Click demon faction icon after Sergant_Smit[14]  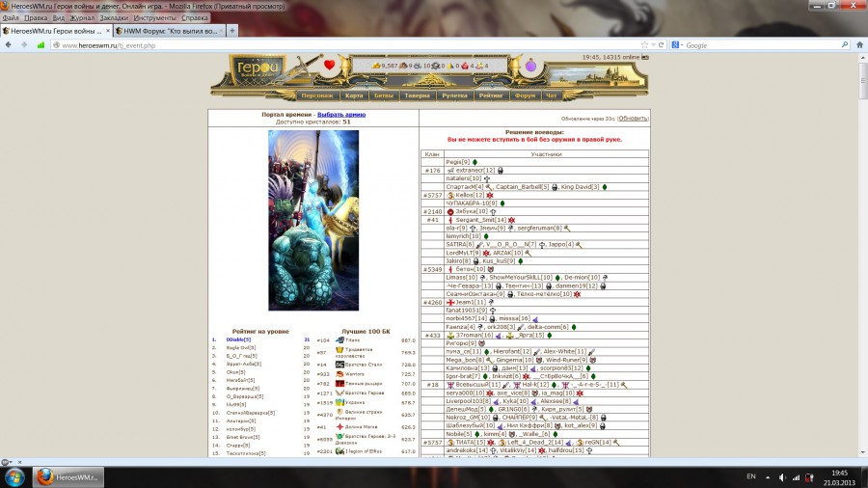pyautogui.click(x=511, y=220)
